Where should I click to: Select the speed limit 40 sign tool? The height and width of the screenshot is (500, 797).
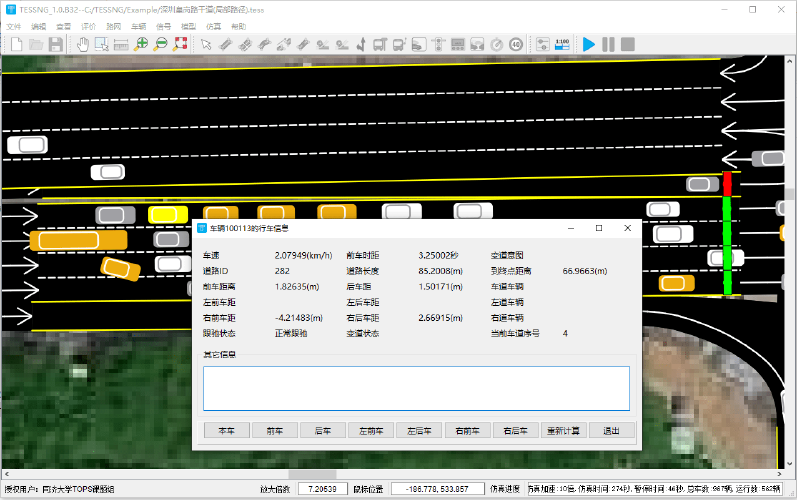coord(516,45)
